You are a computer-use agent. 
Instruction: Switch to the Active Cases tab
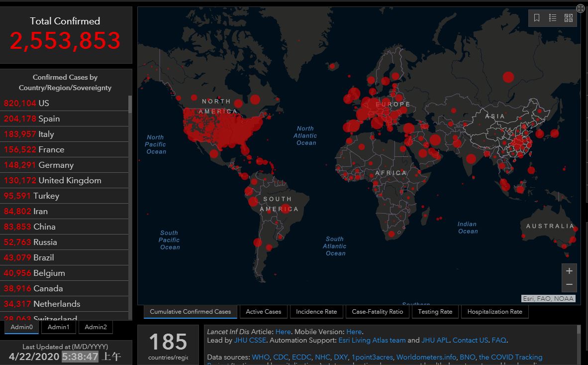[263, 312]
